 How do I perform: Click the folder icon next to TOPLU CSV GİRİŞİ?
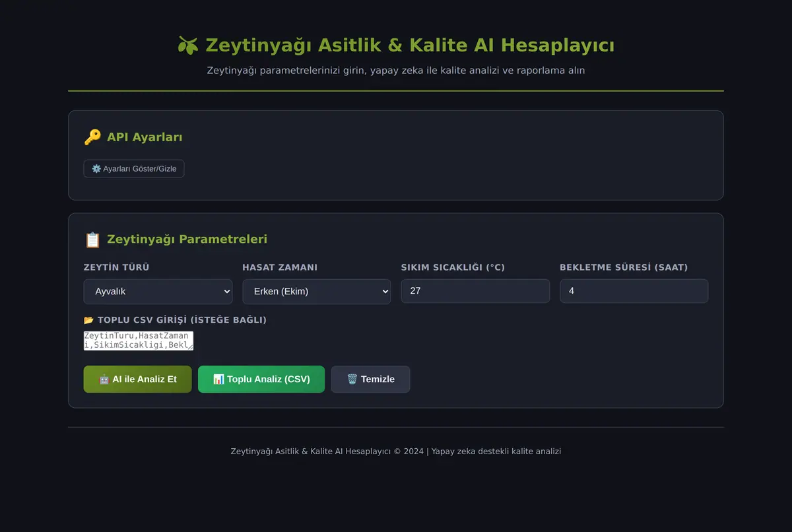point(88,320)
